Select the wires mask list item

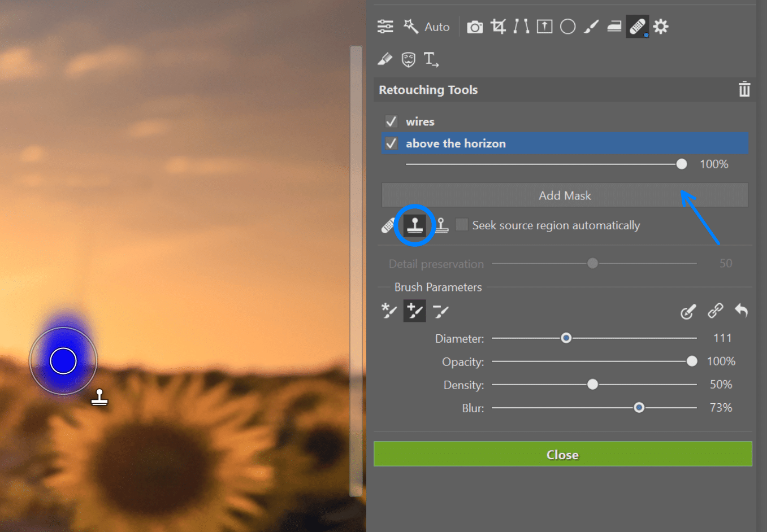[420, 121]
